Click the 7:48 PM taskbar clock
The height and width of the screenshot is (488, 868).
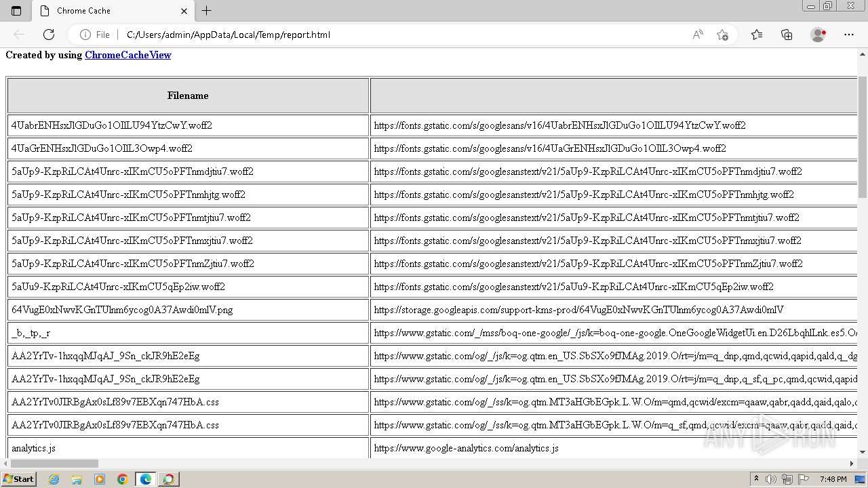click(x=833, y=479)
